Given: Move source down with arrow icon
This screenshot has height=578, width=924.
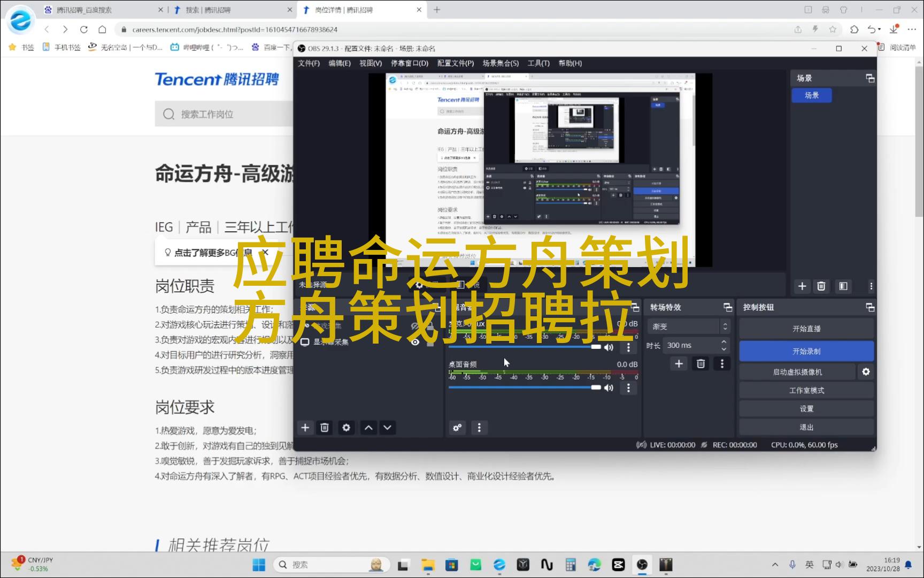Looking at the screenshot, I should point(388,428).
